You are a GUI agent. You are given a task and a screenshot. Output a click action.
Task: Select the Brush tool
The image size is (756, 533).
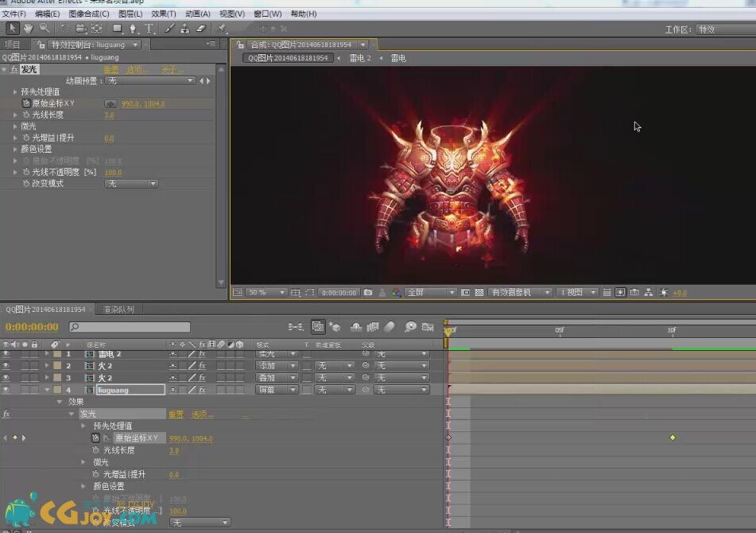point(169,29)
